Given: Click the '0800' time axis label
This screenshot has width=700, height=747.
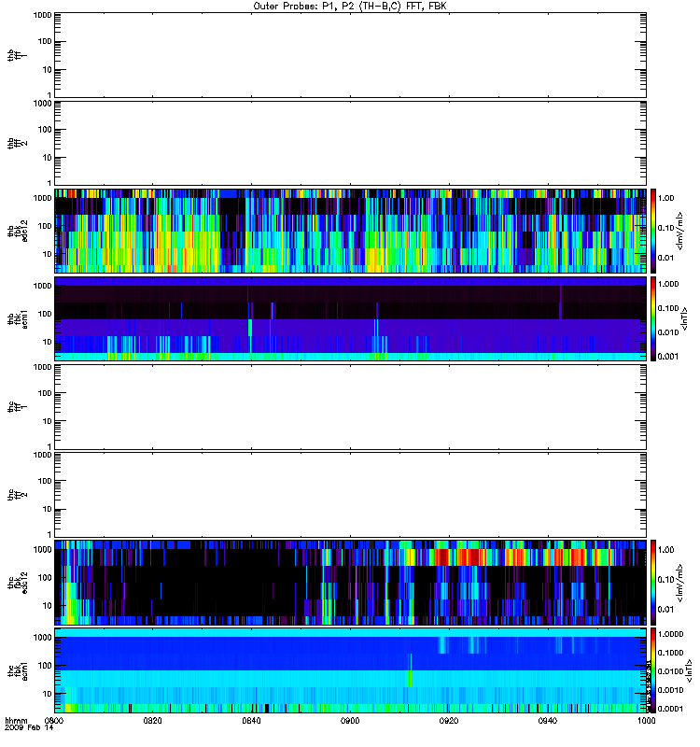Looking at the screenshot, I should click(x=54, y=720).
